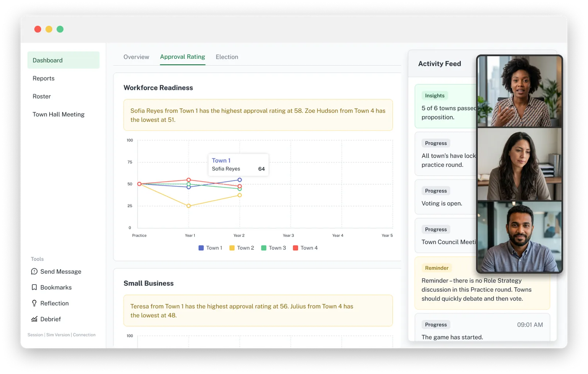588x374 pixels.
Task: Click the 'Voting is open.' feed entry
Action: 442,203
